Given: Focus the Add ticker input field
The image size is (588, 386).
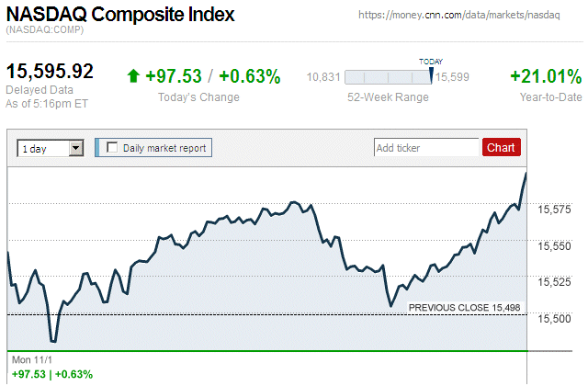Looking at the screenshot, I should [426, 147].
